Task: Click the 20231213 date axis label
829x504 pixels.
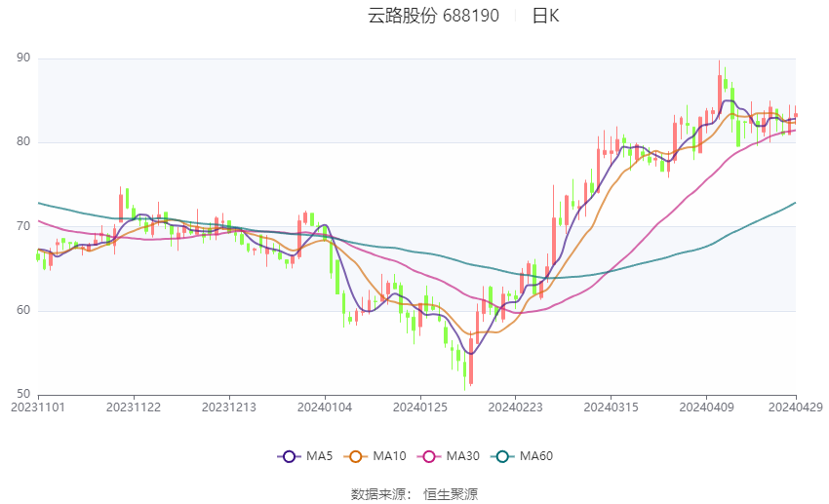Action: click(229, 407)
